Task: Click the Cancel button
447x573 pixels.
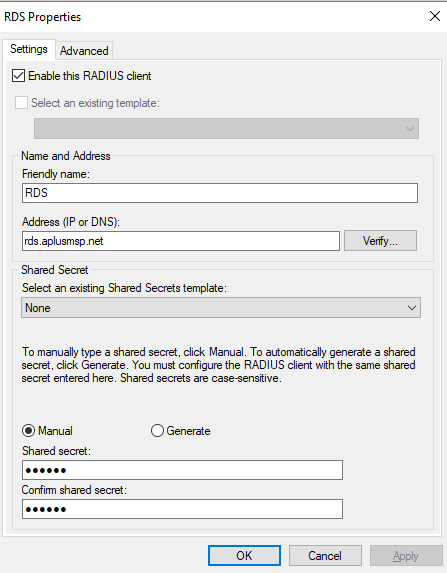Action: click(325, 555)
